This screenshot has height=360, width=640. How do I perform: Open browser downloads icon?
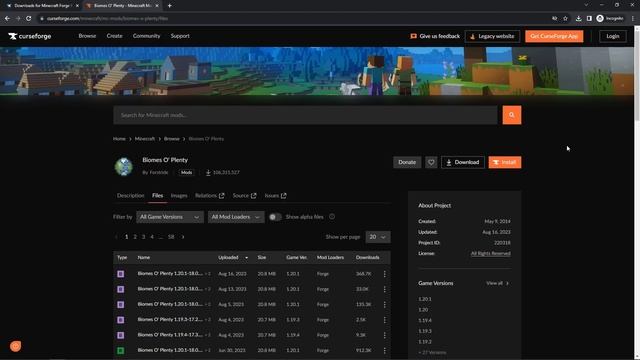pos(578,18)
